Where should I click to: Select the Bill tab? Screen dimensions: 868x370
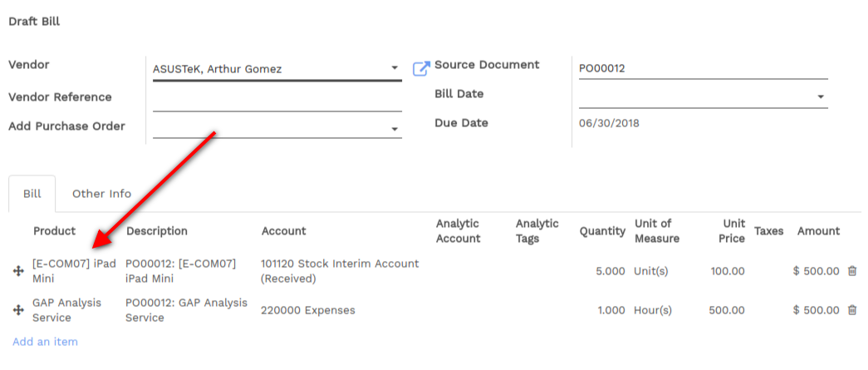click(32, 194)
